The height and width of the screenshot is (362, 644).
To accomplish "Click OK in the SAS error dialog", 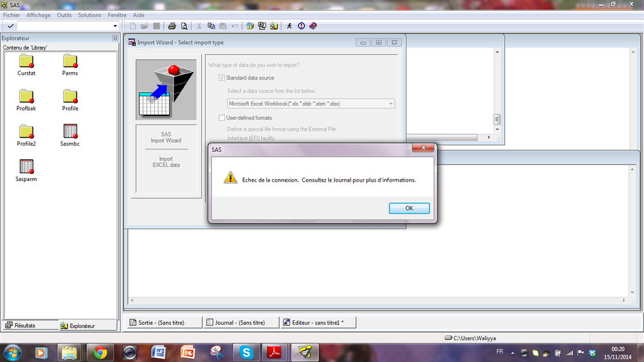I will [409, 208].
